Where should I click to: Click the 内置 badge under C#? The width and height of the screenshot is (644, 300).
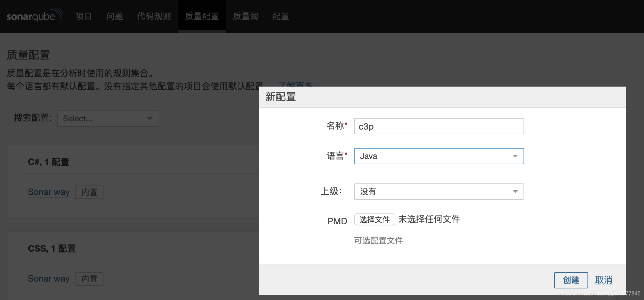pyautogui.click(x=89, y=192)
